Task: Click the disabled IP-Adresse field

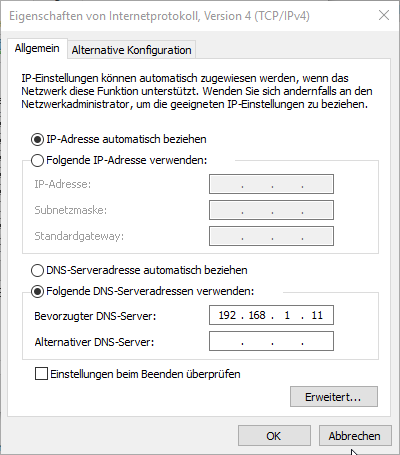Action: click(x=271, y=184)
